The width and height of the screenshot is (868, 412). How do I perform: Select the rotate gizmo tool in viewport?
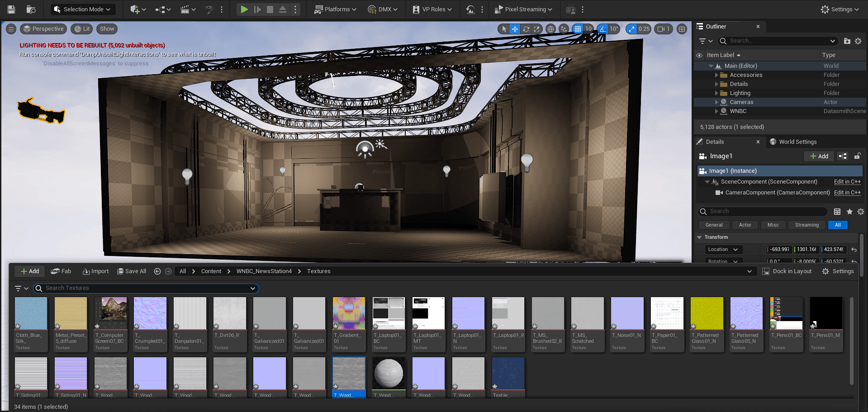(526, 29)
